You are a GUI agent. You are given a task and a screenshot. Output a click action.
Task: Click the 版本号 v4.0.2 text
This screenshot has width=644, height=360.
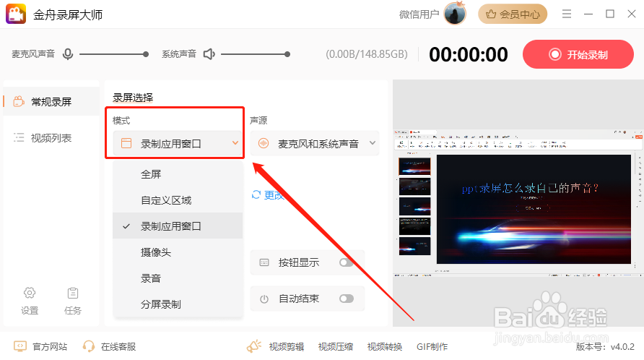click(605, 346)
